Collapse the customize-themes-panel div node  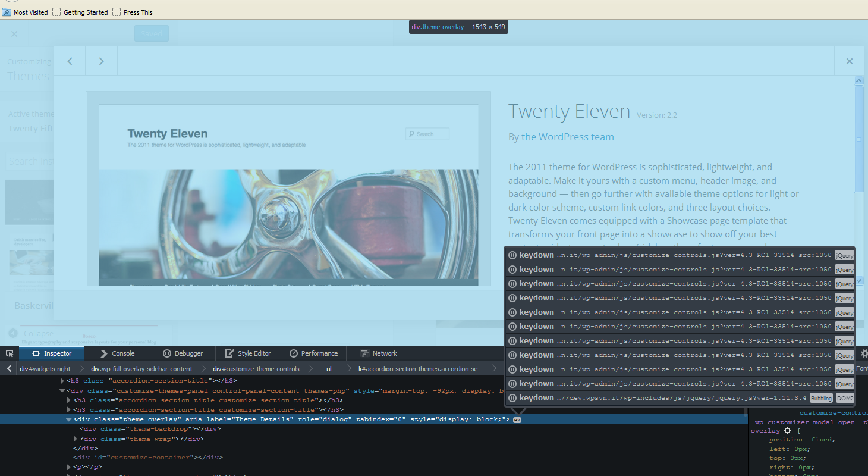point(62,391)
